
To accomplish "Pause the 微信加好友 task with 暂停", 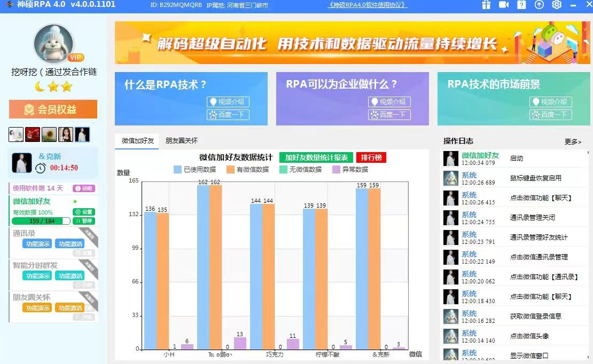I will pos(83,221).
